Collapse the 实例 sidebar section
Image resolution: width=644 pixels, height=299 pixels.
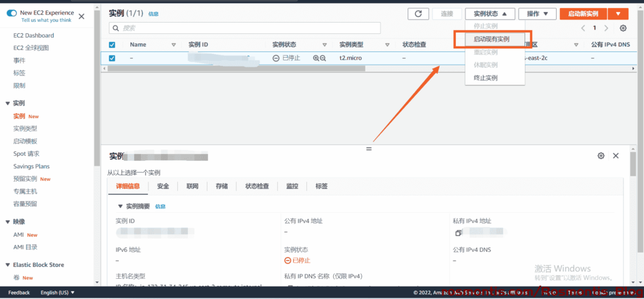tap(8, 104)
